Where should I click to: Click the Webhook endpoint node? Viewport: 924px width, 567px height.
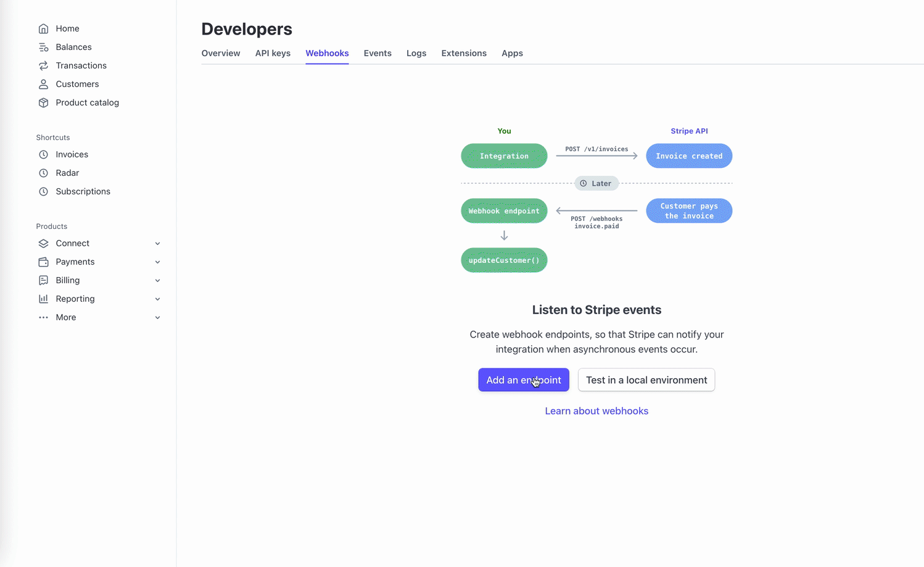(x=504, y=211)
